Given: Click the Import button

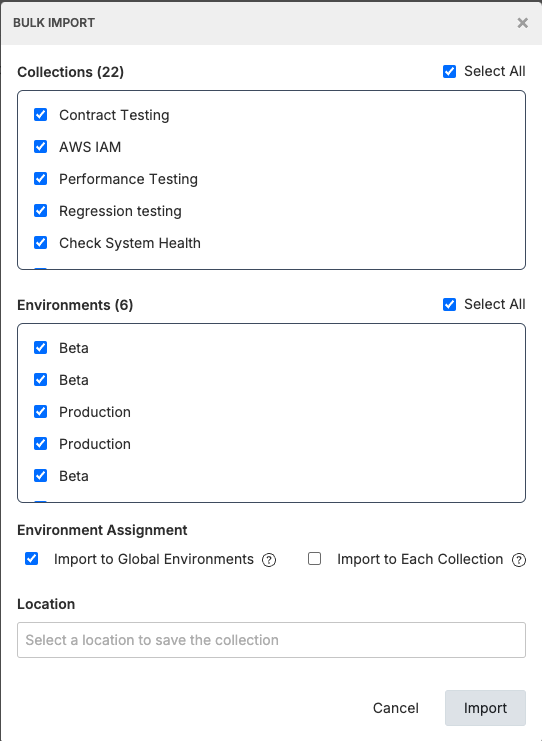Looking at the screenshot, I should pos(485,708).
